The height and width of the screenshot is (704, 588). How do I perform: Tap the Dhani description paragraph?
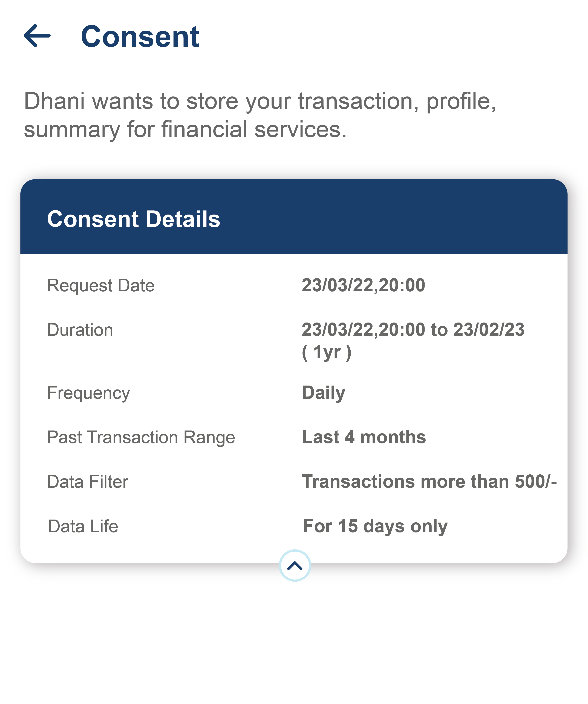260,115
